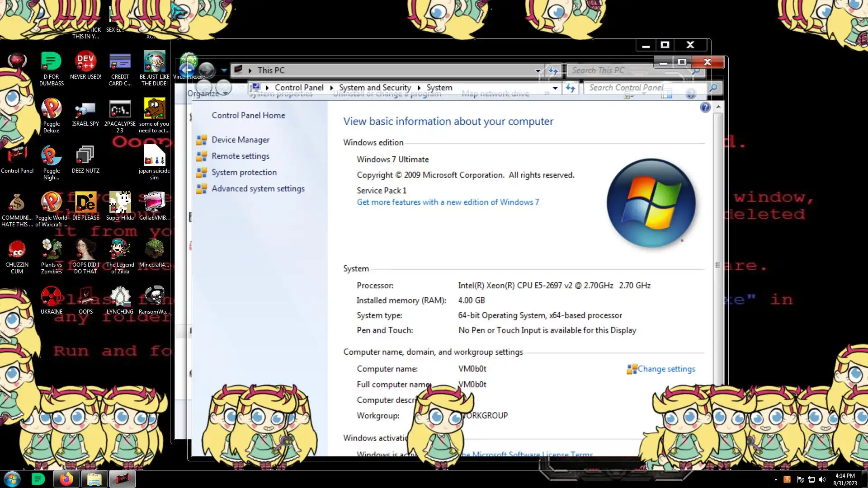Select System and Security breadcrumb item
Image resolution: width=868 pixels, height=488 pixels.
375,88
